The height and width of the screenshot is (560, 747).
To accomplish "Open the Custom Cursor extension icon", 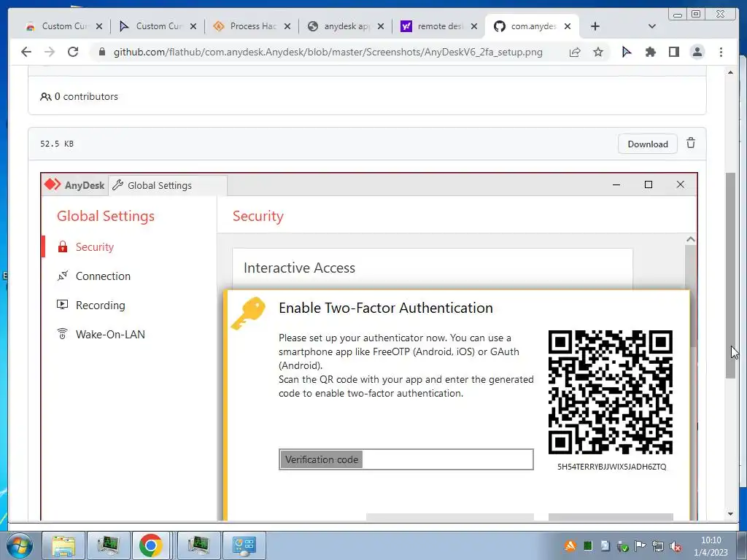I will 627,52.
